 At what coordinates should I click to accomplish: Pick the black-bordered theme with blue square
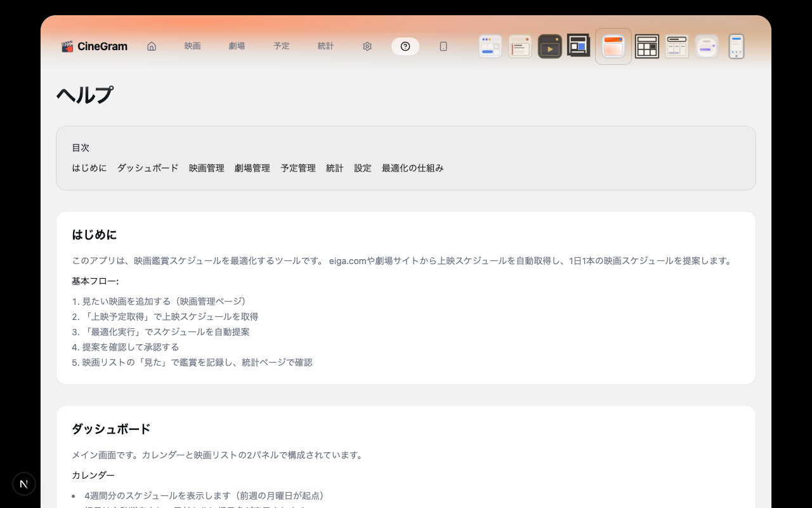[579, 46]
